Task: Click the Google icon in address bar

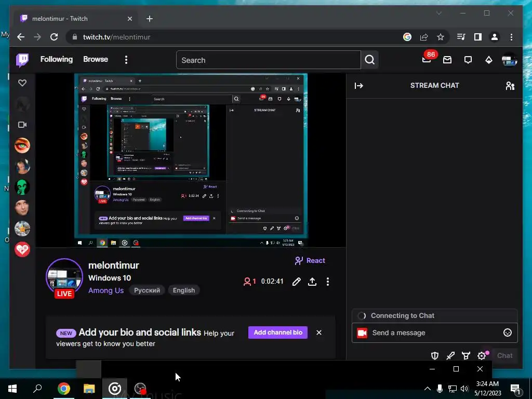Action: pos(407,37)
